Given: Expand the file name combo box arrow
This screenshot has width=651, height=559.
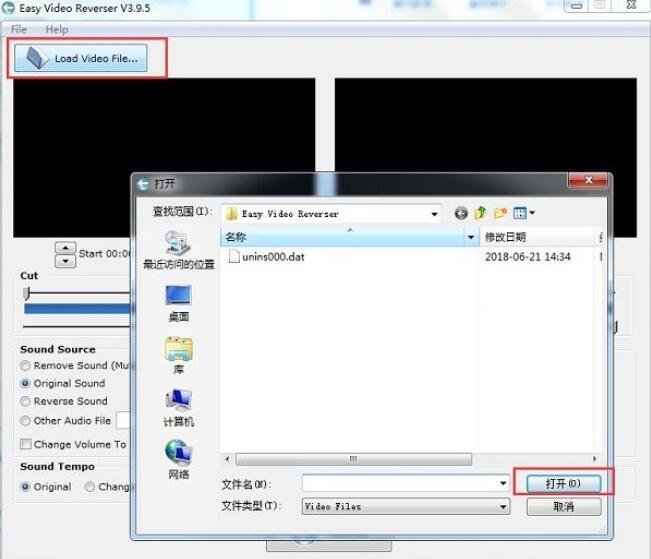Looking at the screenshot, I should 503,483.
